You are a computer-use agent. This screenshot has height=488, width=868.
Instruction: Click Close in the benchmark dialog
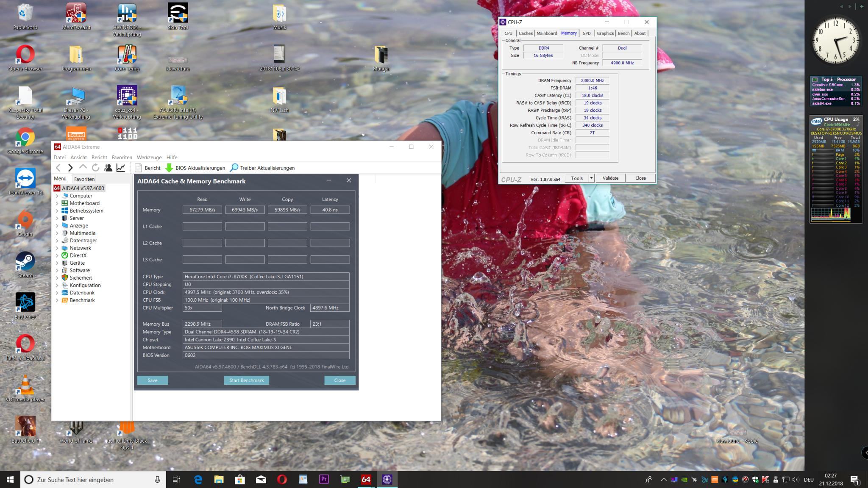click(340, 380)
